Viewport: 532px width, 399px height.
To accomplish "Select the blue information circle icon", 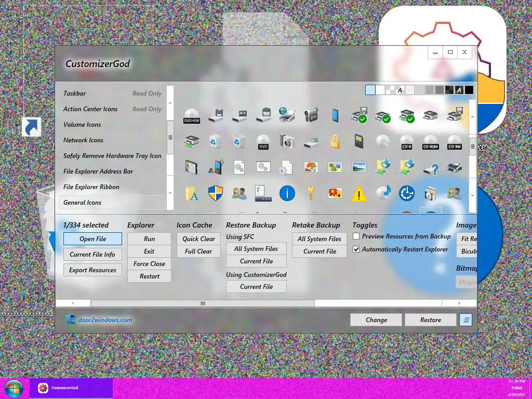I will pyautogui.click(x=287, y=193).
